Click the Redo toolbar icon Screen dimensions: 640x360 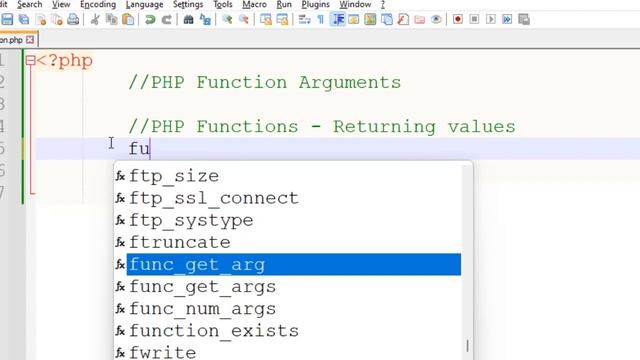coord(166,19)
